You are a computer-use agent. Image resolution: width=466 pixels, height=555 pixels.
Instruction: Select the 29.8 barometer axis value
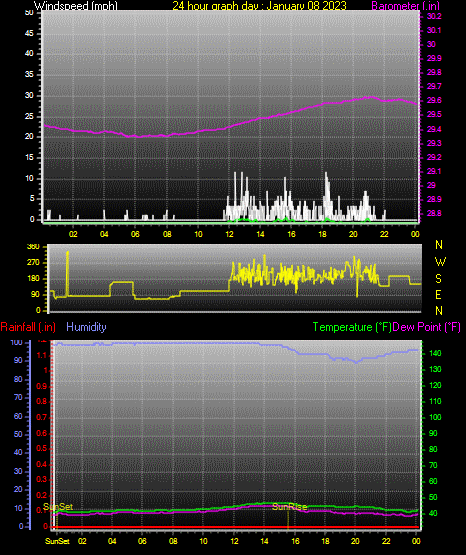(x=434, y=72)
